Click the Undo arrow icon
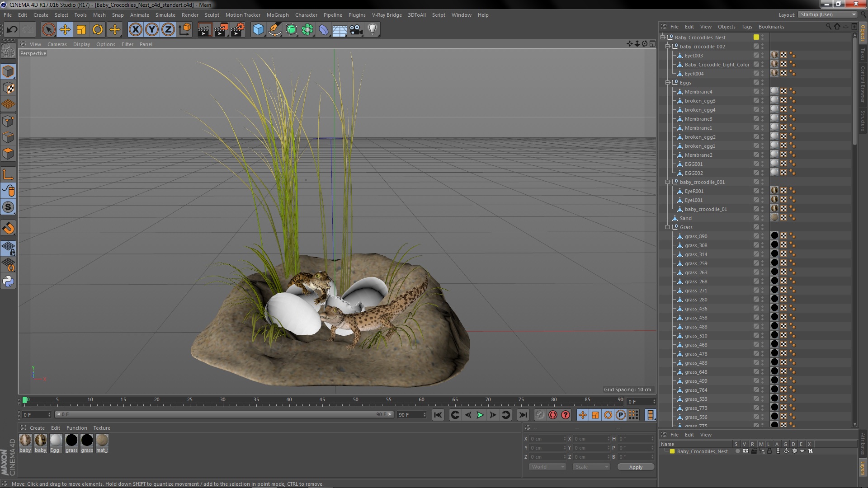The image size is (868, 488). point(12,30)
